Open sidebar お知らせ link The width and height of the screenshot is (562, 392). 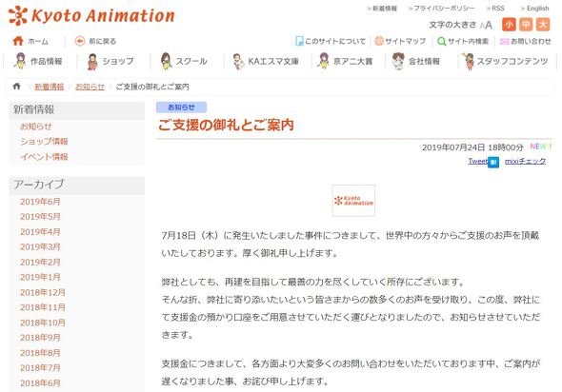click(x=36, y=127)
